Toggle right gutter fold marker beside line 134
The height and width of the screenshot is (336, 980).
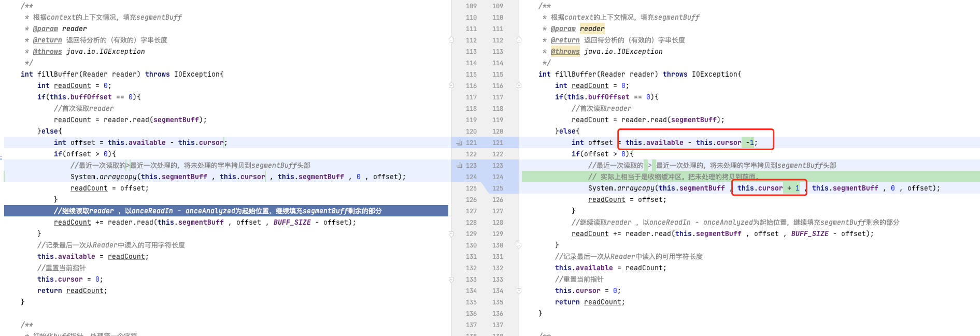click(x=519, y=290)
